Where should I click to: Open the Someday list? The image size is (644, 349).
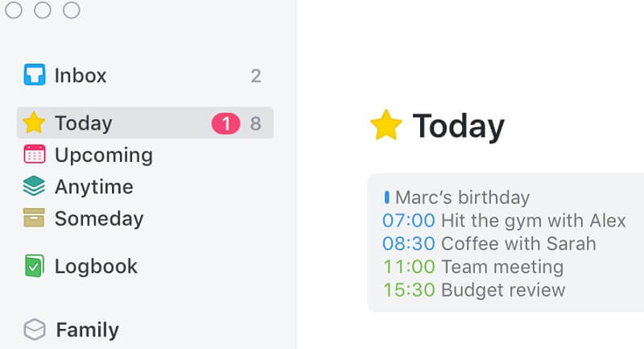point(98,218)
